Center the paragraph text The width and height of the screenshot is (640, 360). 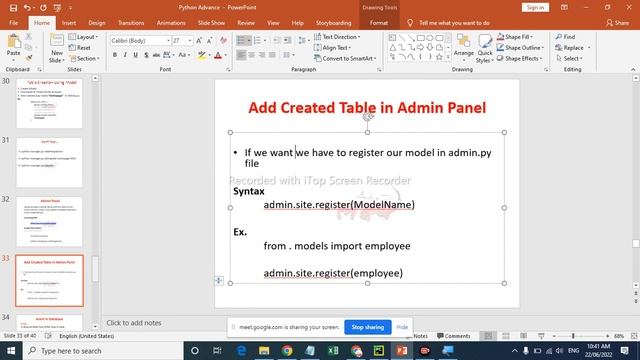252,55
